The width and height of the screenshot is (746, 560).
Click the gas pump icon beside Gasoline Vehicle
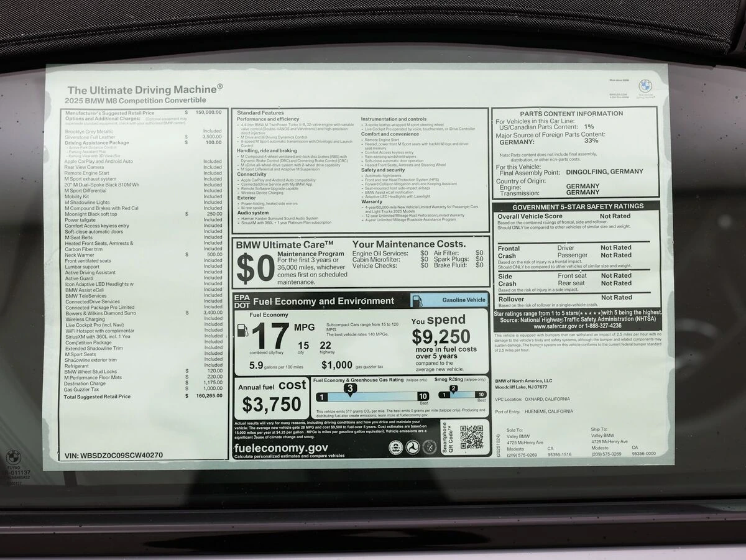coord(417,300)
